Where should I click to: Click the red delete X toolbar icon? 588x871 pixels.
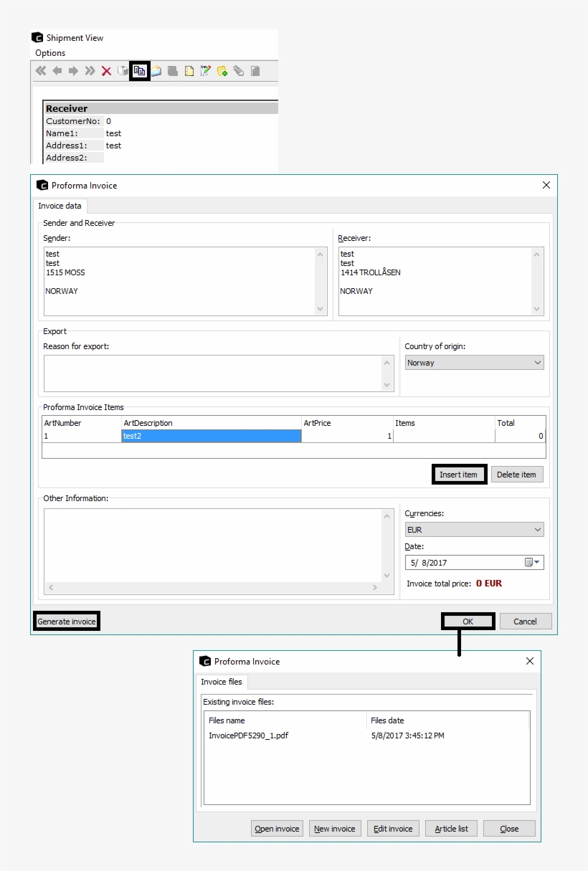(106, 71)
